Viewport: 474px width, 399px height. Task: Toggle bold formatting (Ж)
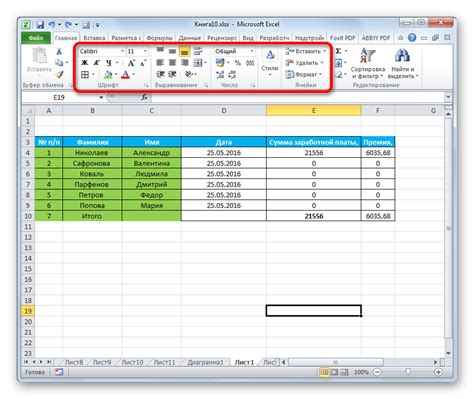pos(85,63)
